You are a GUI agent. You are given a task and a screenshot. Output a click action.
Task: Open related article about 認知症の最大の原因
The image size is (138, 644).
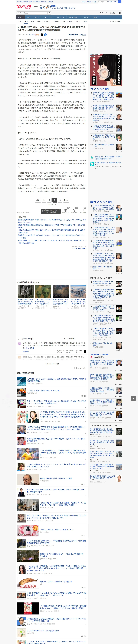click(x=52, y=221)
